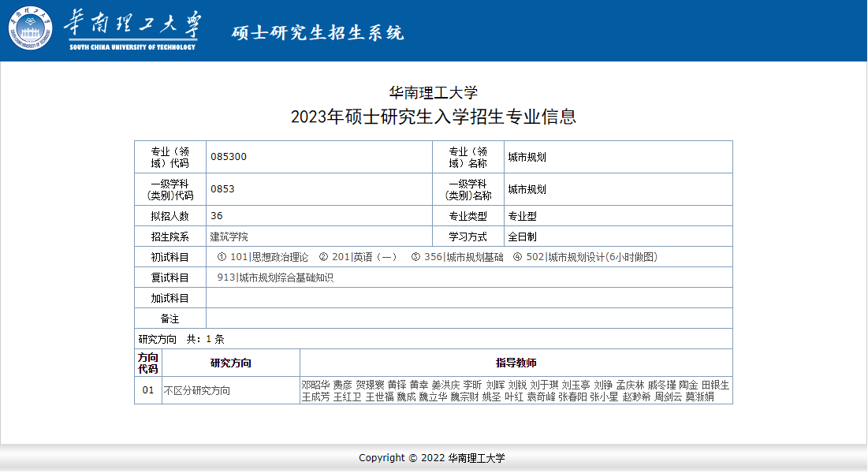Click advisor name 魏立华

click(x=433, y=397)
